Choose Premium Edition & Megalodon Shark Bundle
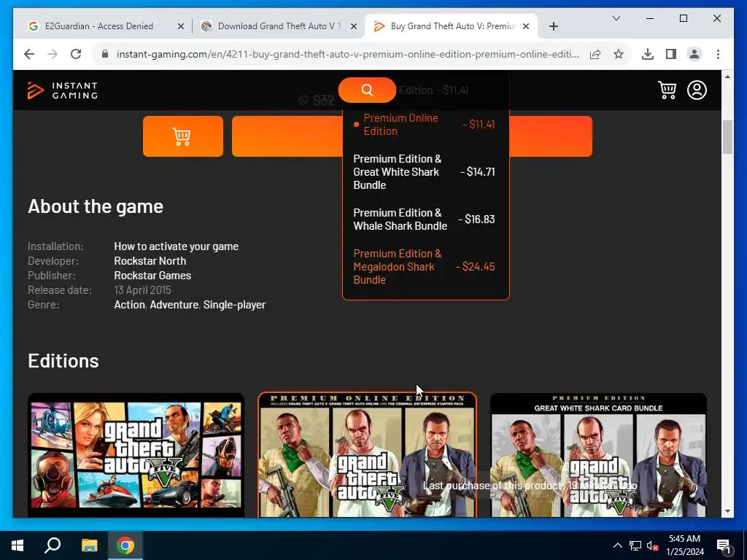This screenshot has width=747, height=560. tap(425, 267)
